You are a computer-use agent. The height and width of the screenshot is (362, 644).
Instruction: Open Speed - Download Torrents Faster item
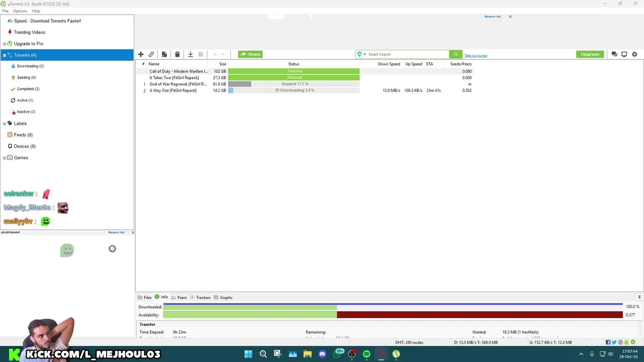(x=47, y=21)
